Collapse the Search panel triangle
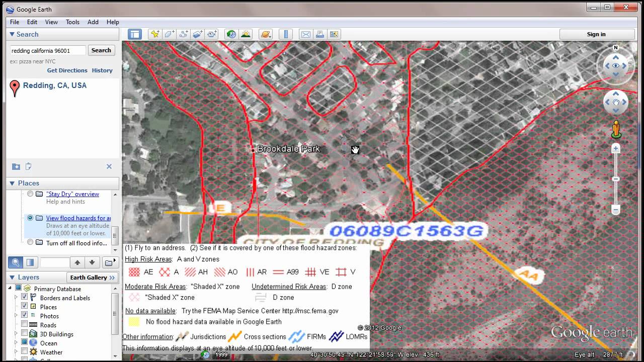Image resolution: width=644 pixels, height=362 pixels. point(12,34)
